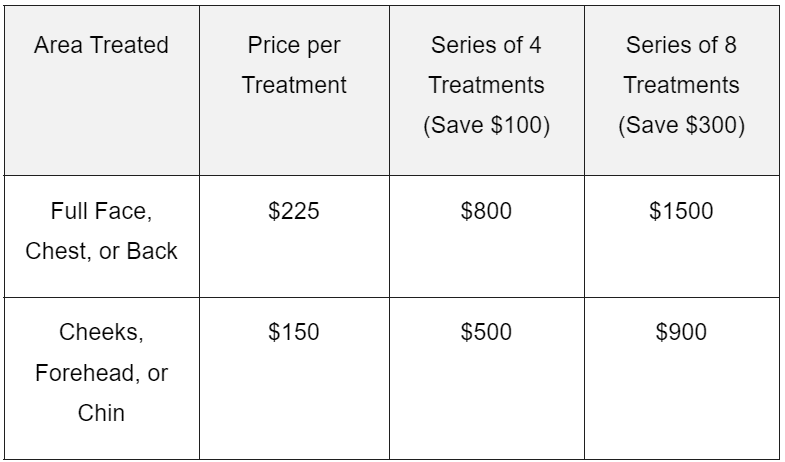Screen dimensions: 785x462
Task: Click the word 'Chin'
Action: tap(101, 413)
